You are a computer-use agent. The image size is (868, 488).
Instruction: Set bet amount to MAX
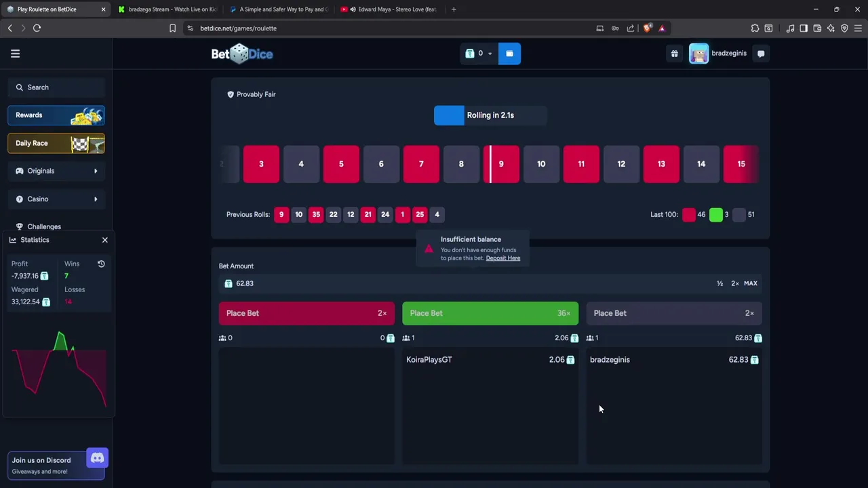pyautogui.click(x=750, y=283)
